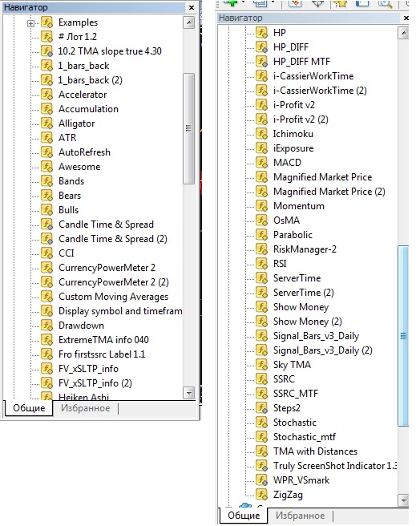Click the Accelerator indicator icon
This screenshot has width=420, height=526.
click(47, 95)
